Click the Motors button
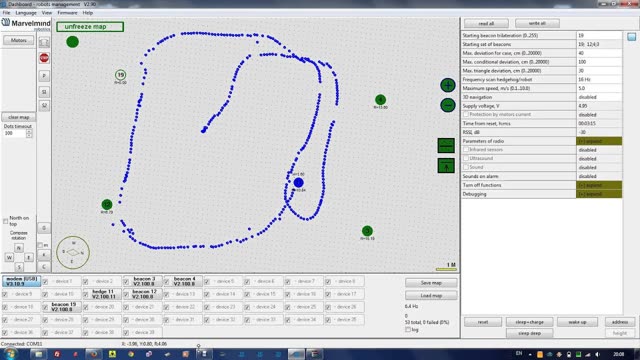Image resolution: width=640 pixels, height=360 pixels. pyautogui.click(x=19, y=40)
